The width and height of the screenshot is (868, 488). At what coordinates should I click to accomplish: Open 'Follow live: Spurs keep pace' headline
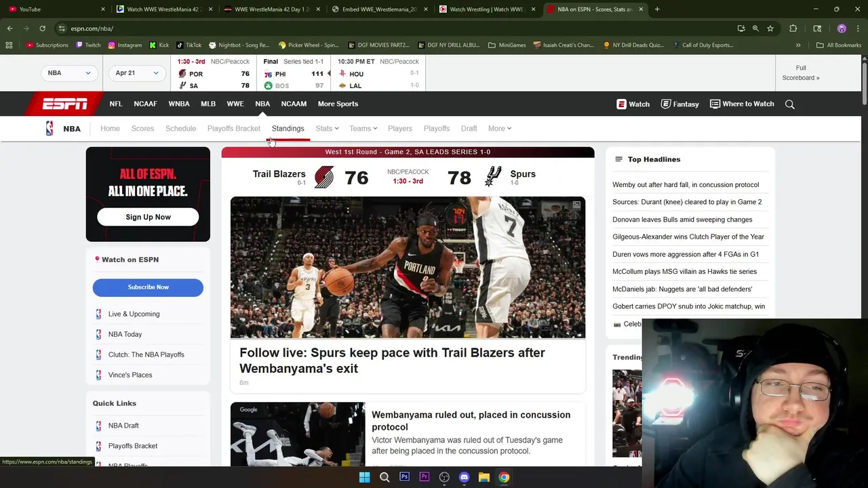tap(392, 361)
